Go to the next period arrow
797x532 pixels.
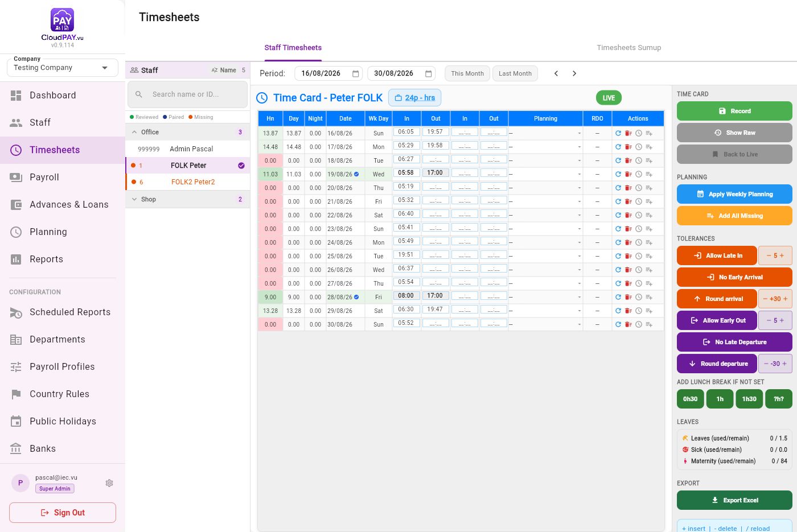tap(574, 73)
